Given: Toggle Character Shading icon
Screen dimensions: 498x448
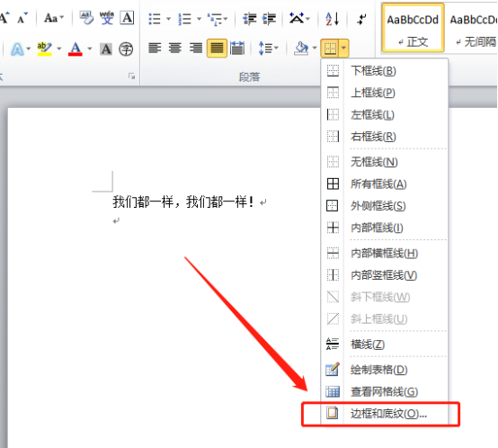Looking at the screenshot, I should coord(106,49).
